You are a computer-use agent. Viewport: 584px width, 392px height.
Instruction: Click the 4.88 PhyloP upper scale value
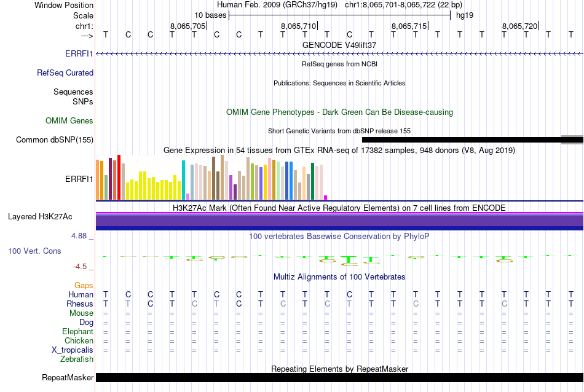79,236
